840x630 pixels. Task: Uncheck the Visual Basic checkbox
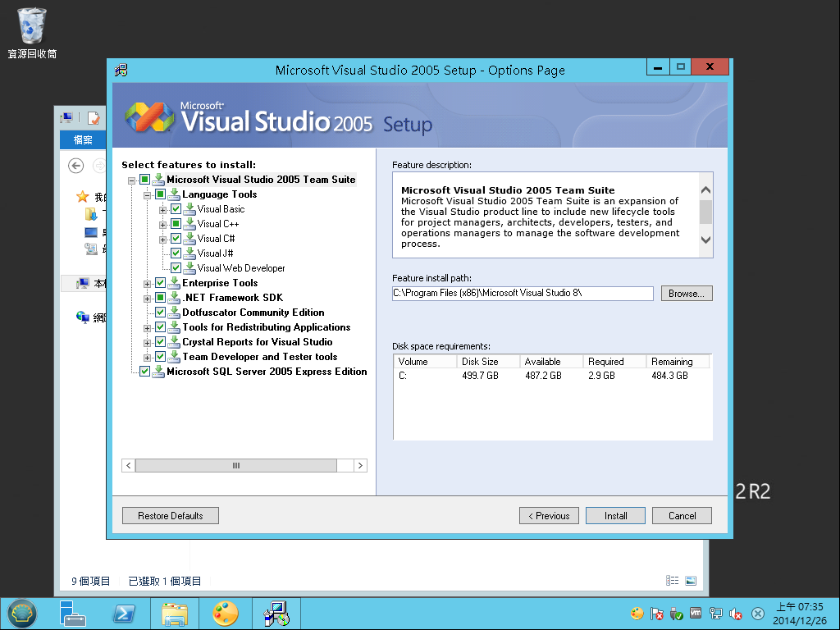click(x=176, y=209)
